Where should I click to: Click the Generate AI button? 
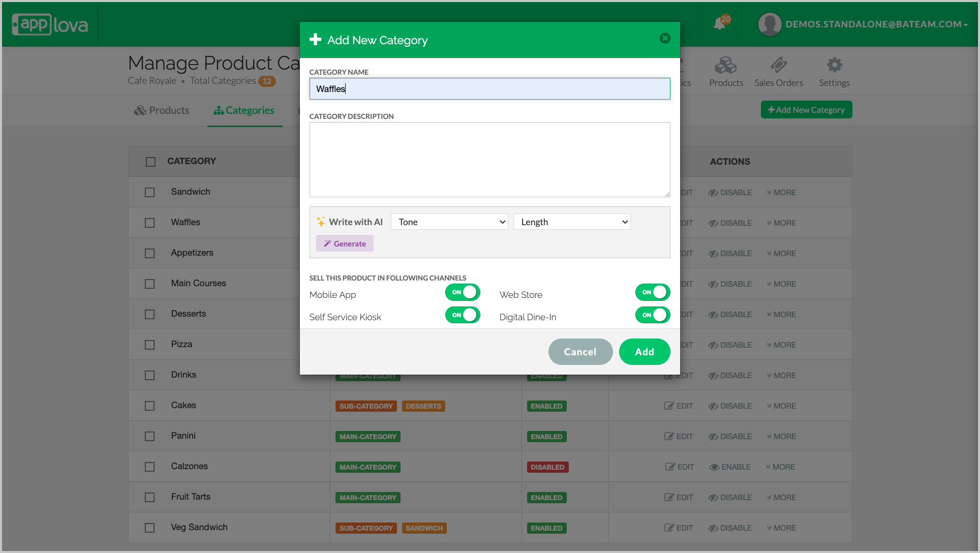[345, 243]
